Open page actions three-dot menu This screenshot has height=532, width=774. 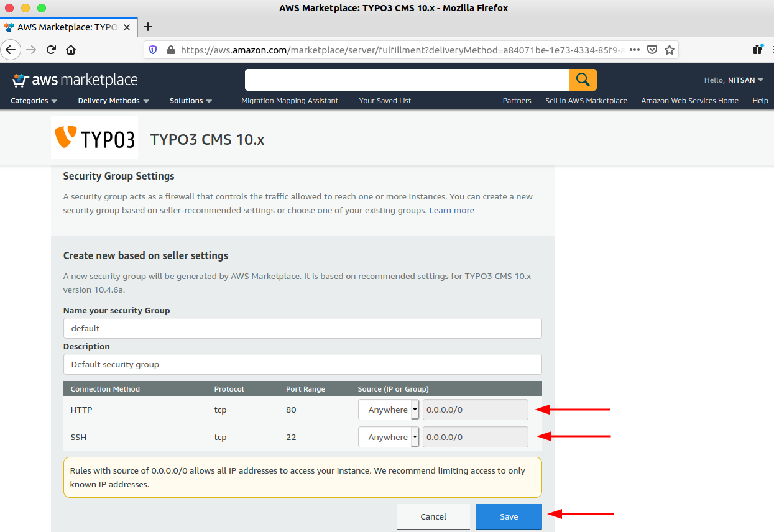click(635, 50)
